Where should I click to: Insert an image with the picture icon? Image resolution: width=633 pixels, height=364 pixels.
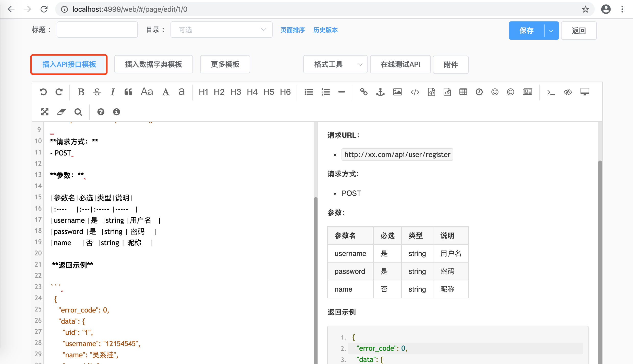[x=397, y=92]
